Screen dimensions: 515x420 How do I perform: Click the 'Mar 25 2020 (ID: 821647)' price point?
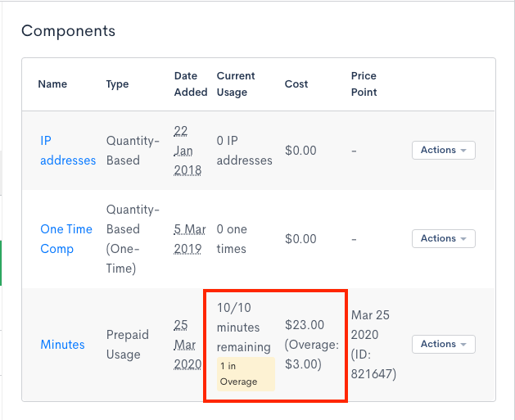click(x=373, y=345)
